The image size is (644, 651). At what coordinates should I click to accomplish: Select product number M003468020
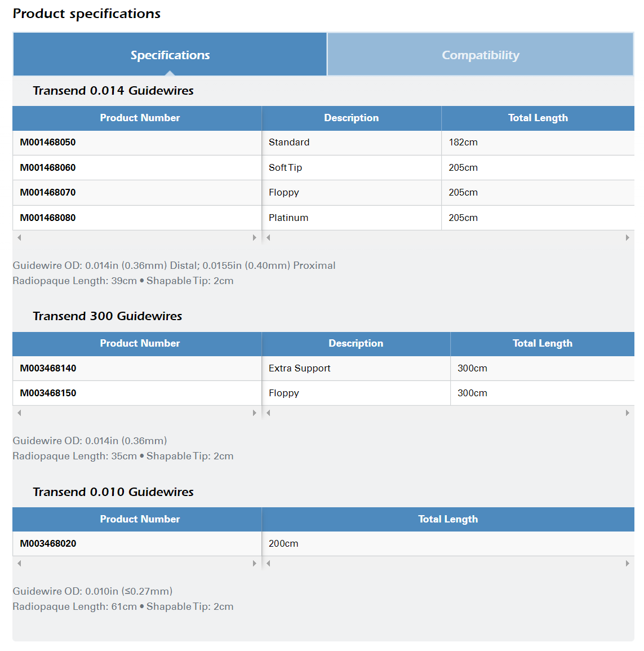point(48,544)
